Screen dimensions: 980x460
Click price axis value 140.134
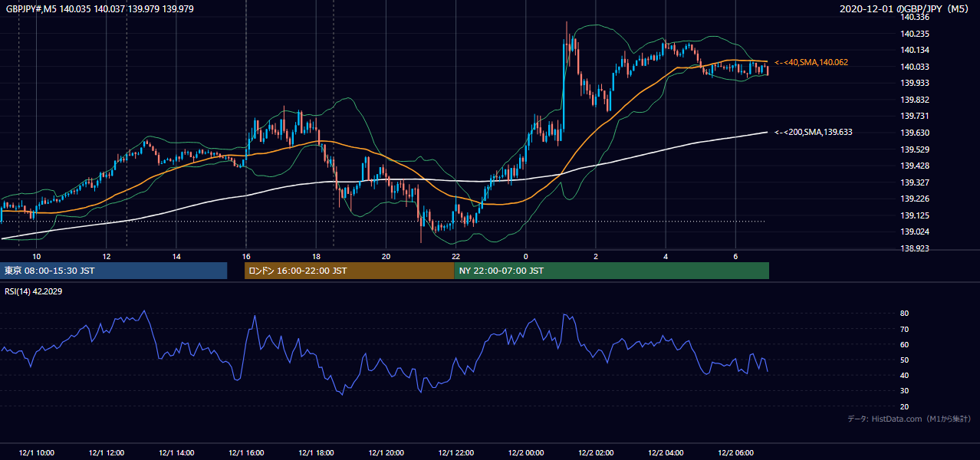tap(916, 50)
